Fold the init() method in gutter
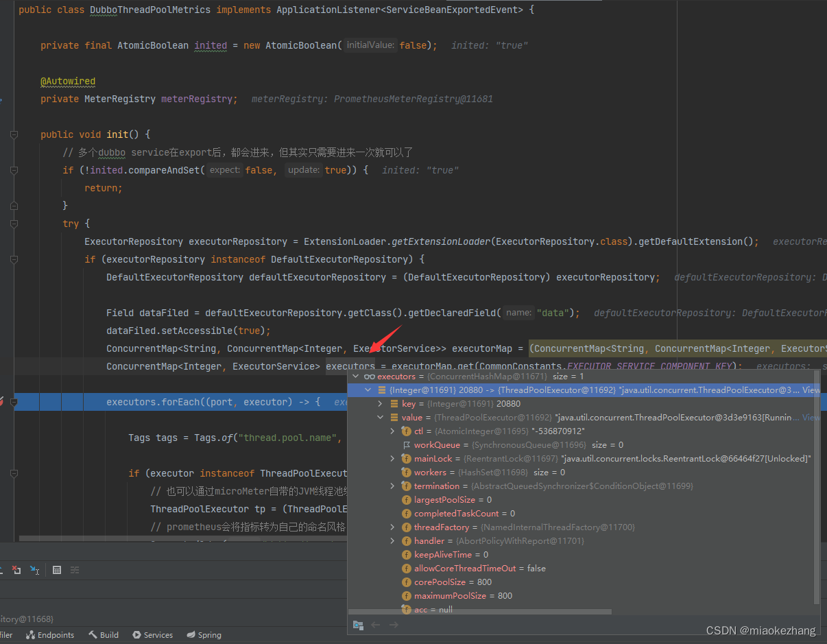Image resolution: width=827 pixels, height=644 pixels. [x=14, y=134]
